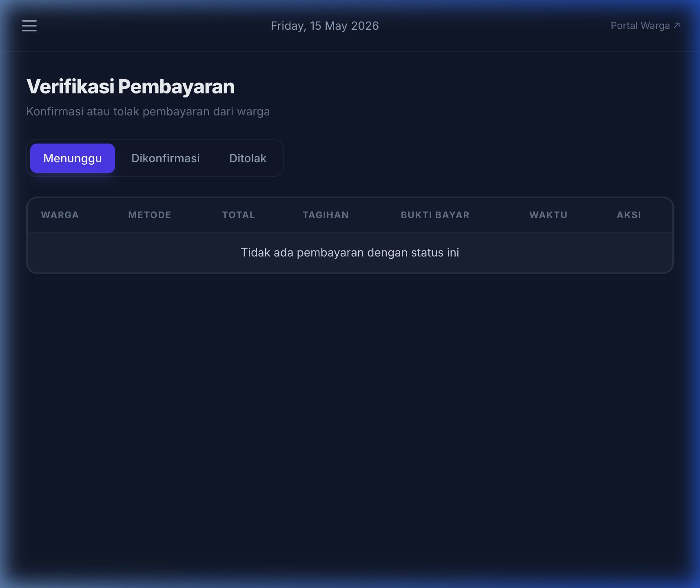Click the AKSI column header
This screenshot has width=700, height=588.
point(629,215)
